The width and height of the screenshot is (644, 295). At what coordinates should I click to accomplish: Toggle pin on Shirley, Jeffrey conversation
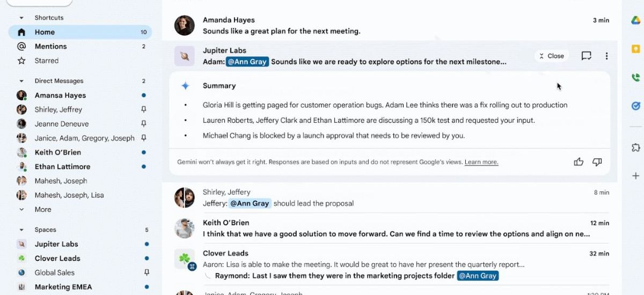[144, 109]
